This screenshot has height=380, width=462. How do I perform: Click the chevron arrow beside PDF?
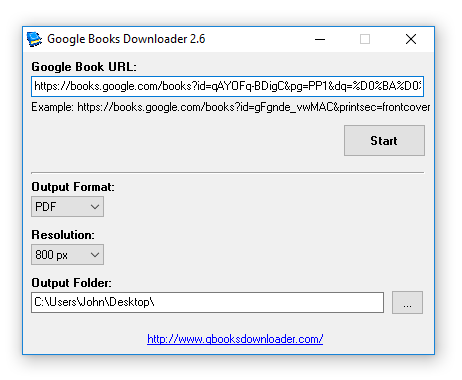pyautogui.click(x=95, y=207)
